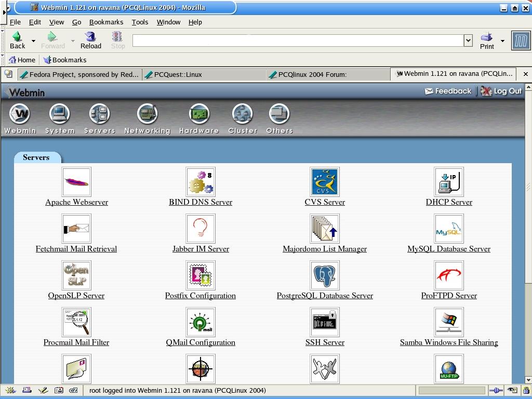Open the Webmin category icon
This screenshot has height=399, width=532.
coord(20,119)
